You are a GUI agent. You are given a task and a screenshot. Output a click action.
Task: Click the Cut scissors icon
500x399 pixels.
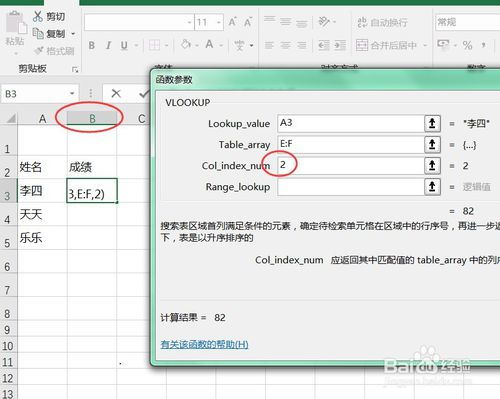(x=38, y=16)
